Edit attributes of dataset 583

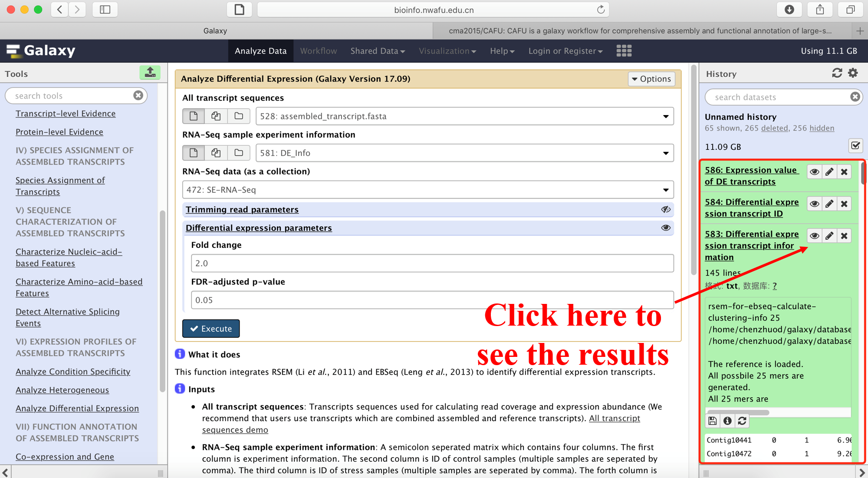[829, 236]
